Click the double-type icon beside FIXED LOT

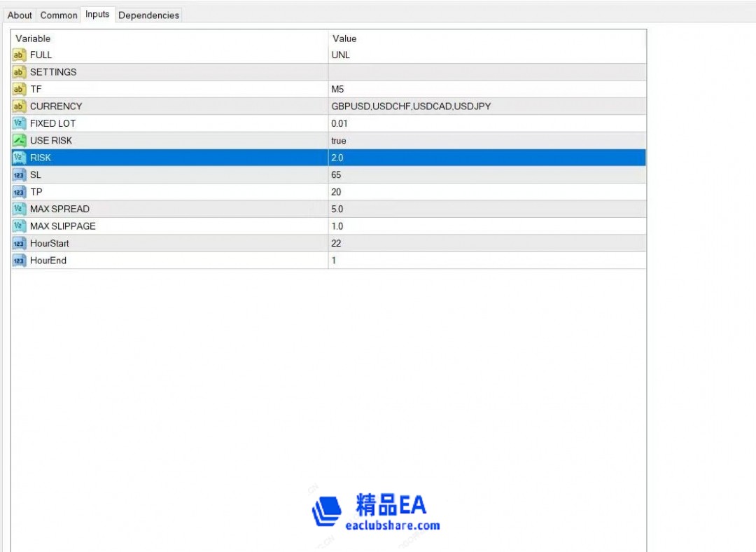[19, 123]
